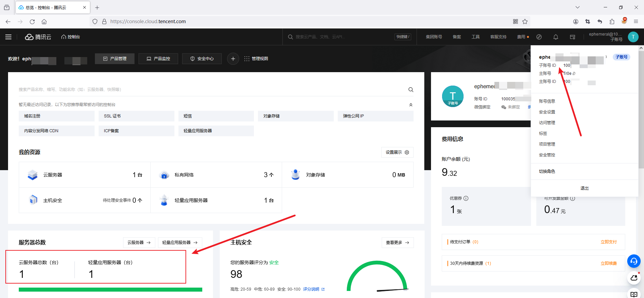Viewport: 644px width, 298px height.
Task: Click the security score gauge
Action: pos(377,276)
